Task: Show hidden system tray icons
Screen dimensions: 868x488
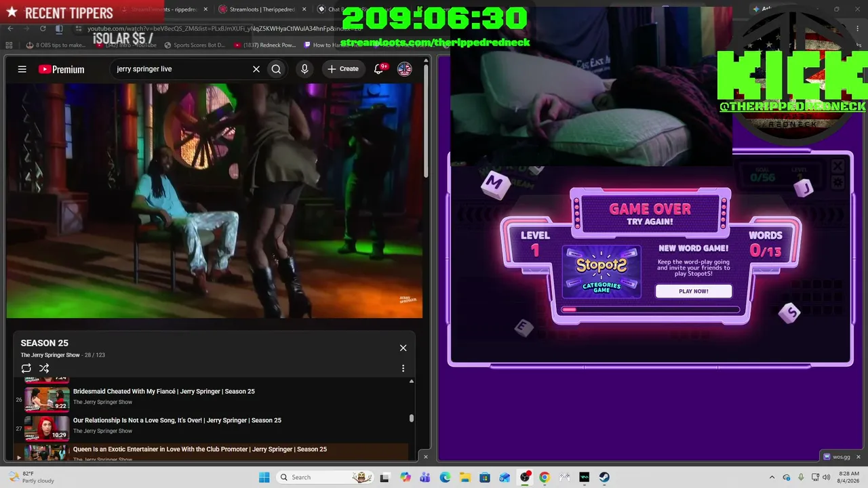Action: 772,477
